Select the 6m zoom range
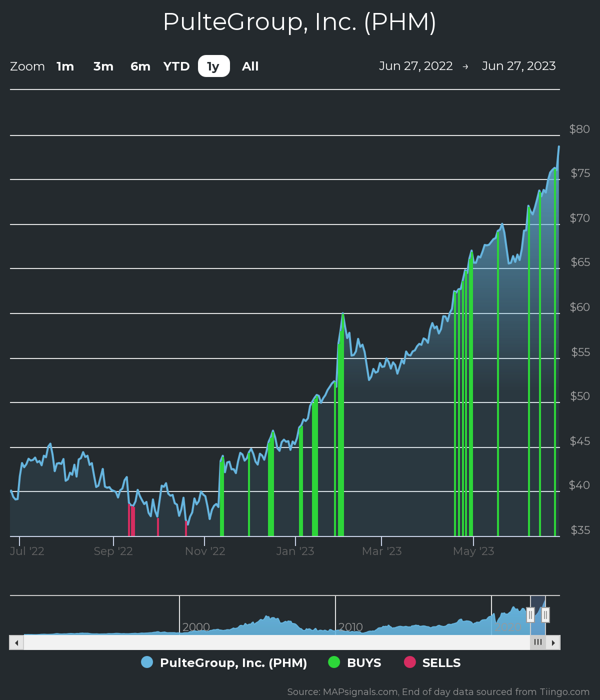Viewport: 600px width, 700px height. click(x=140, y=66)
